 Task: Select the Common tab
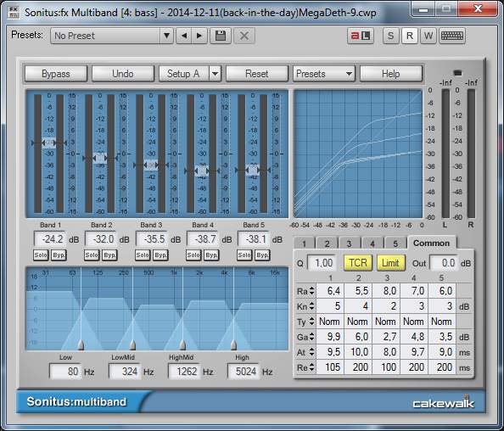(x=432, y=243)
